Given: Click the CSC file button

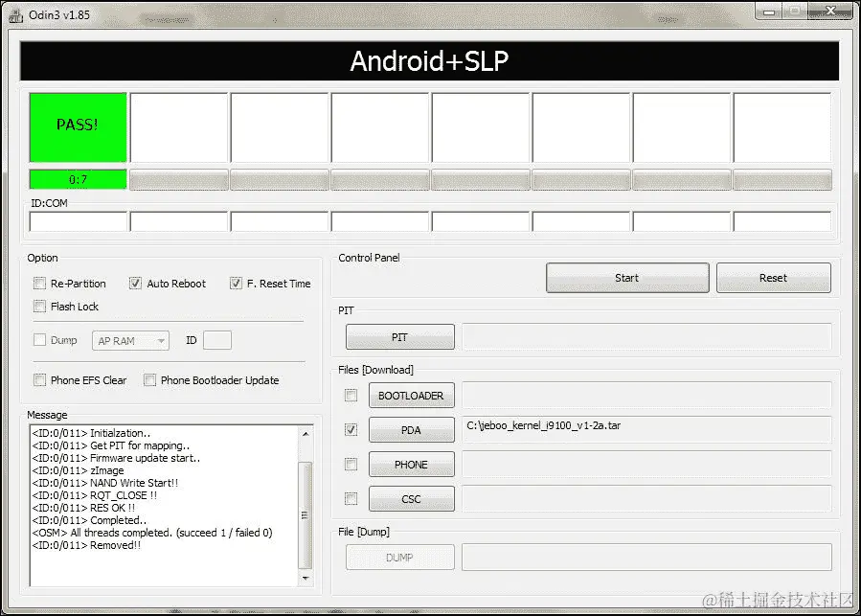Looking at the screenshot, I should pyautogui.click(x=411, y=498).
